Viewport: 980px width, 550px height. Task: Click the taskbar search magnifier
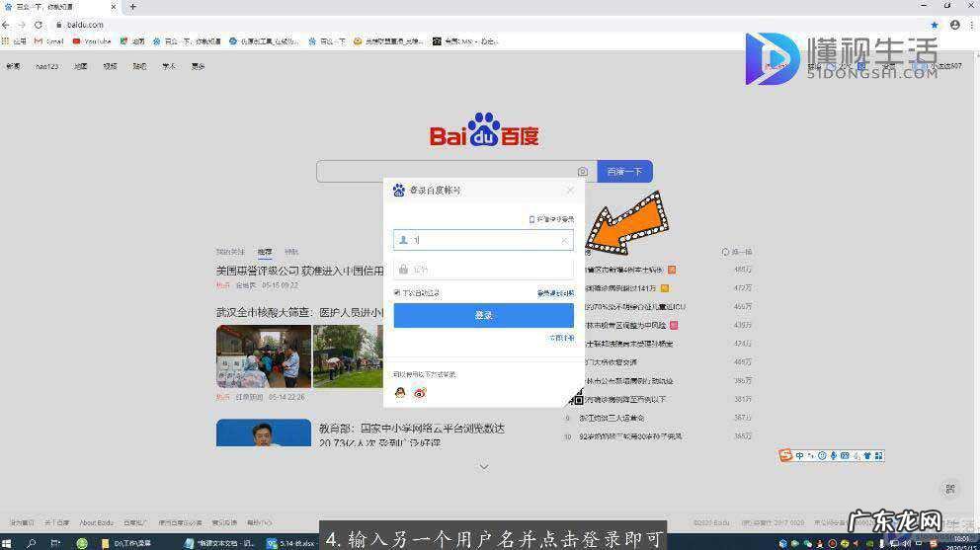coord(32,543)
